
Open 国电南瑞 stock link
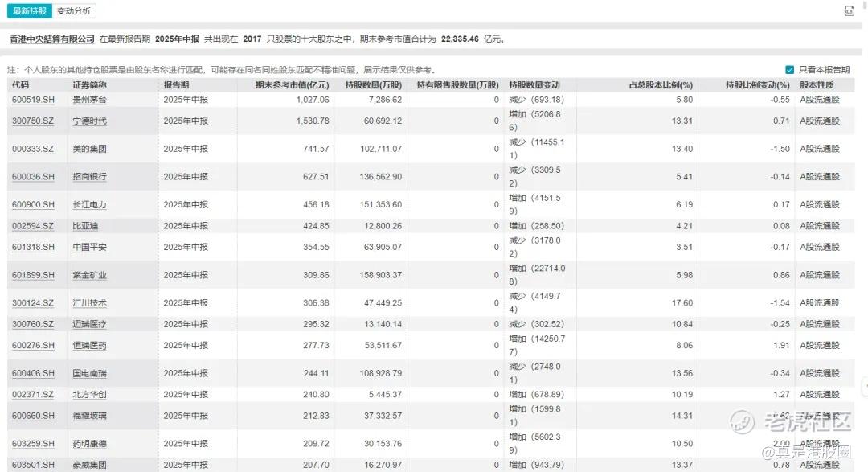point(90,373)
